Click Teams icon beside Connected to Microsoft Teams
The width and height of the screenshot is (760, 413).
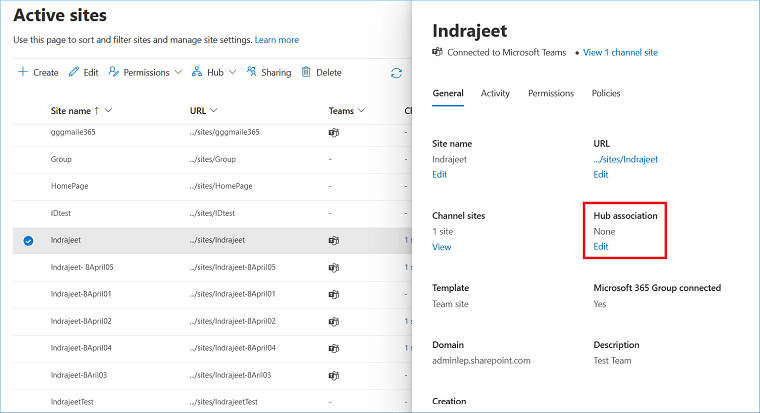(437, 52)
